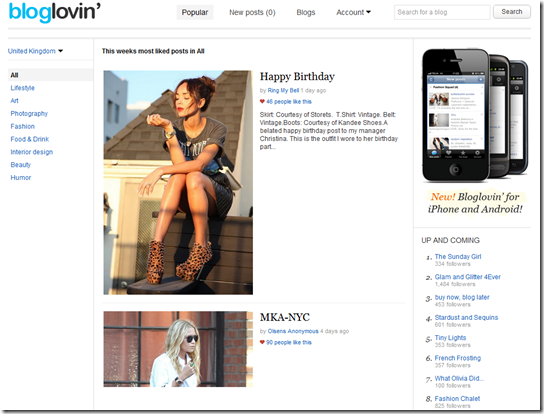
Task: Select the Beauty category
Action: [x=20, y=165]
